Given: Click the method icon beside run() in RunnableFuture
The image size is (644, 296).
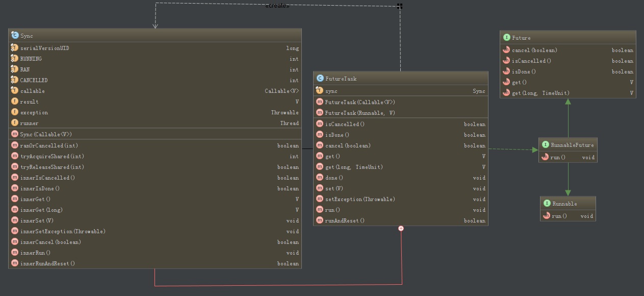Looking at the screenshot, I should 545,157.
